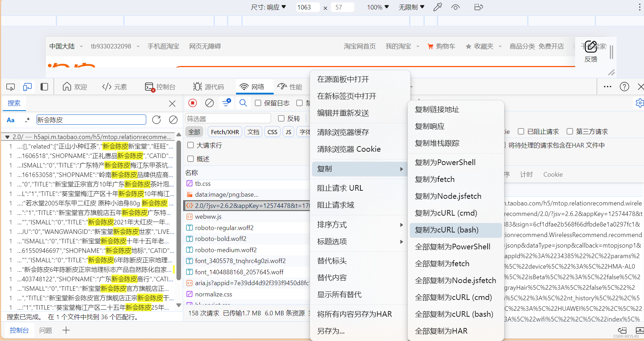The image size is (644, 341).
Task: Switch to the 控制台 top tab
Action: [x=160, y=87]
